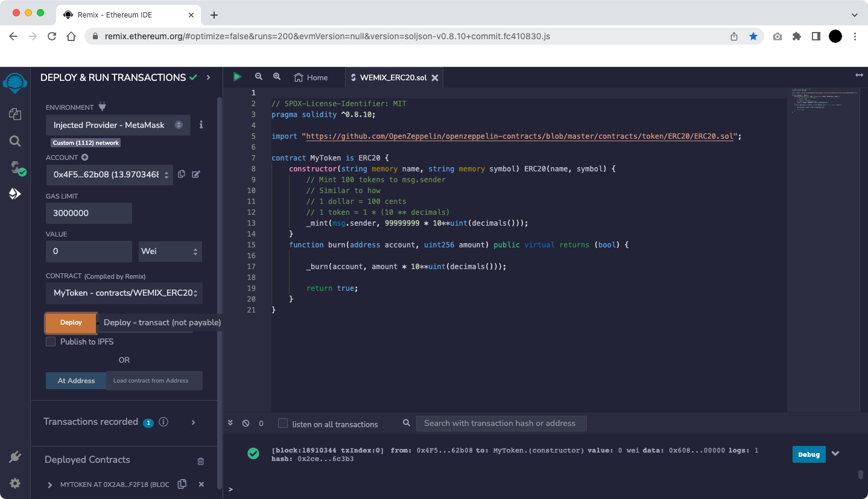Click the Value amount input field
This screenshot has width=868, height=499.
(89, 251)
